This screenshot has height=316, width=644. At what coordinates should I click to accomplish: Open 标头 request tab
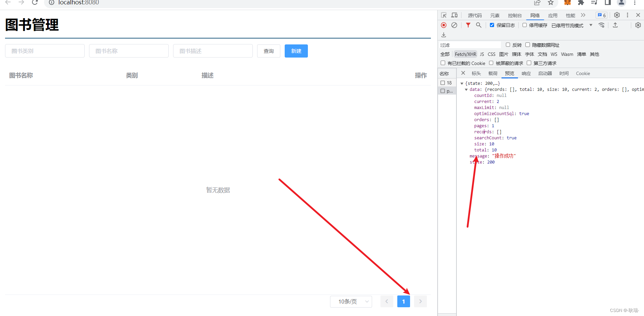tap(476, 73)
